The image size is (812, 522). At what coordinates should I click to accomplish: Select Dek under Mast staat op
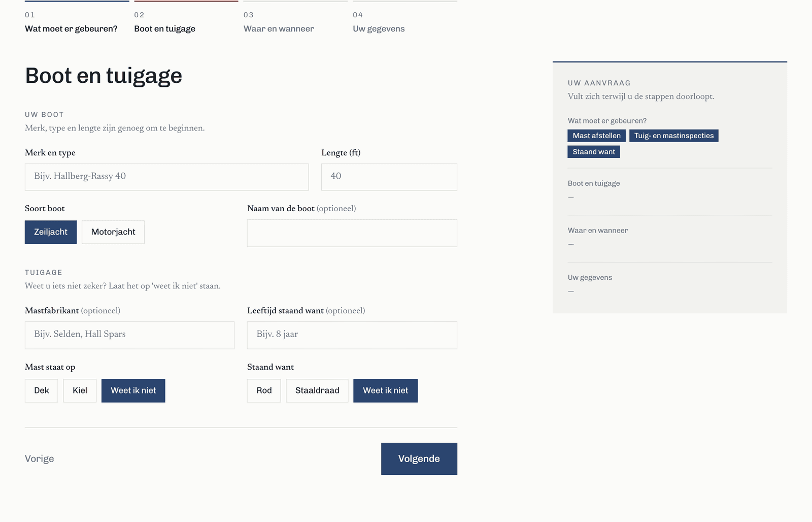(x=42, y=390)
